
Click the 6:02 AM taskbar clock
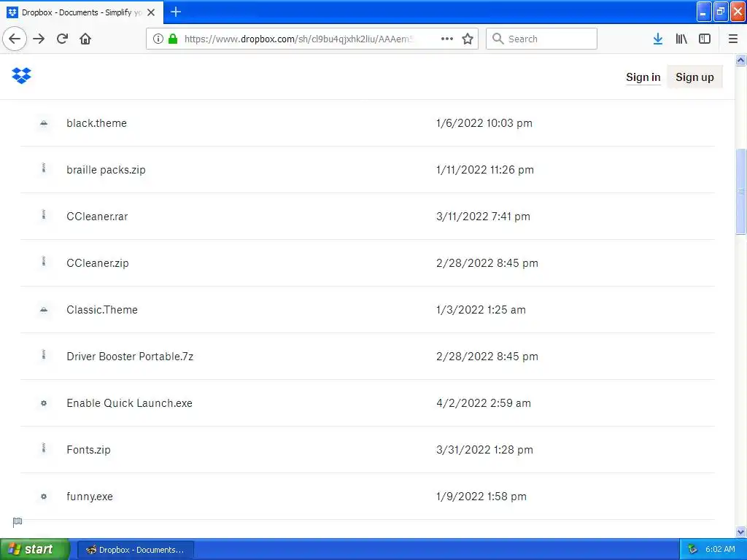pyautogui.click(x=720, y=550)
